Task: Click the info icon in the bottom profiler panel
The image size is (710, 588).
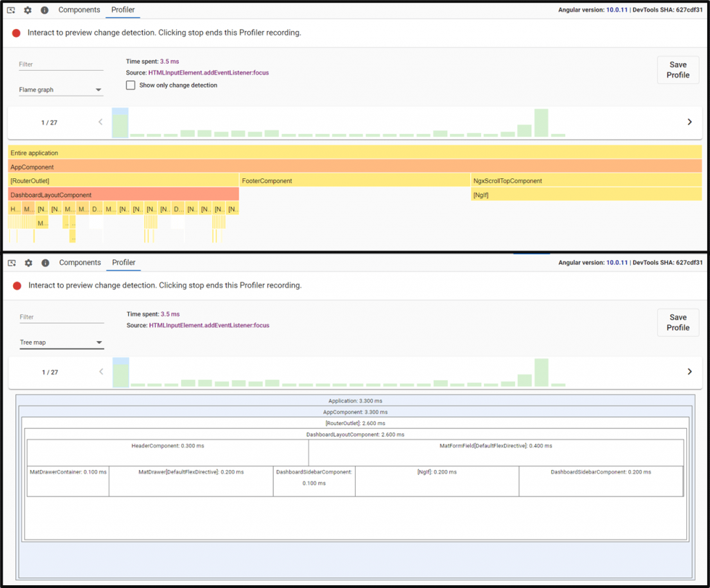Action: 45,263
